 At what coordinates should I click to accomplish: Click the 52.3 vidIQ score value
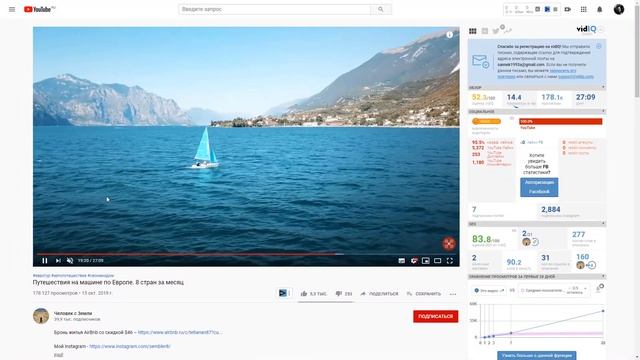point(483,98)
